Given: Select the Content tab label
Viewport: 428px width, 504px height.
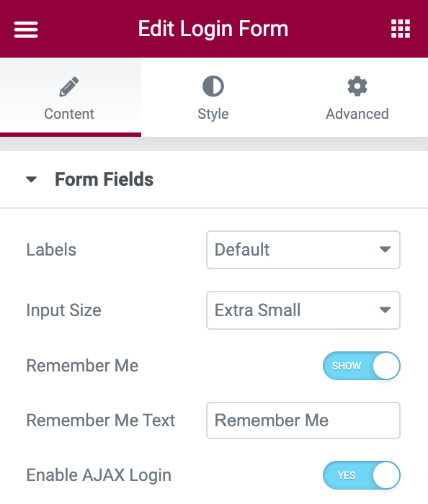Looking at the screenshot, I should (x=69, y=114).
